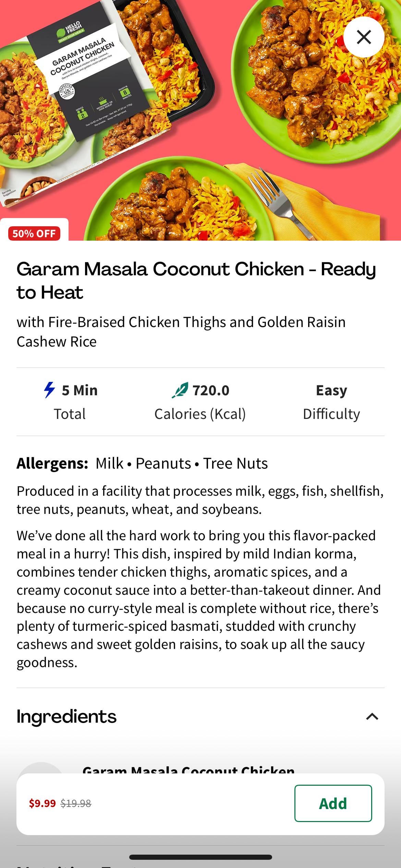This screenshot has width=401, height=868.
Task: Tap the Easy difficulty label
Action: coord(331,390)
